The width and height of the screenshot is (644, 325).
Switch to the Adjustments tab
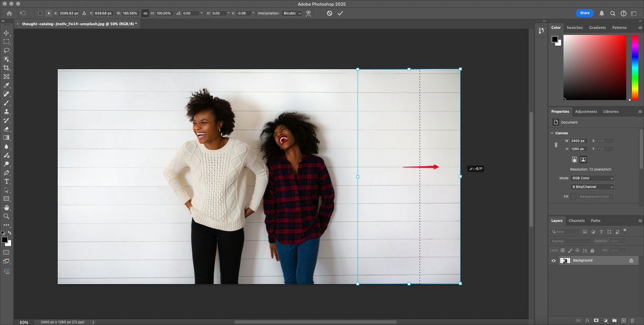586,111
